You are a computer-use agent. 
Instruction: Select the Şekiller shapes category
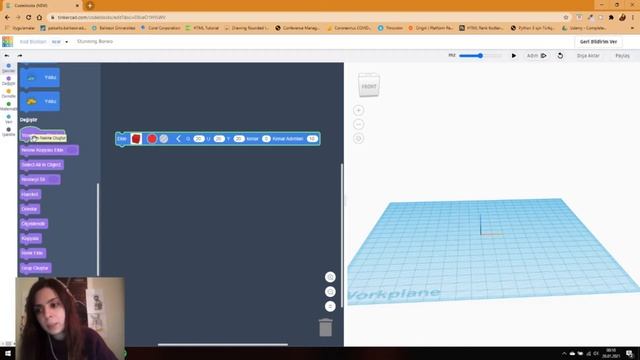[x=8, y=68]
